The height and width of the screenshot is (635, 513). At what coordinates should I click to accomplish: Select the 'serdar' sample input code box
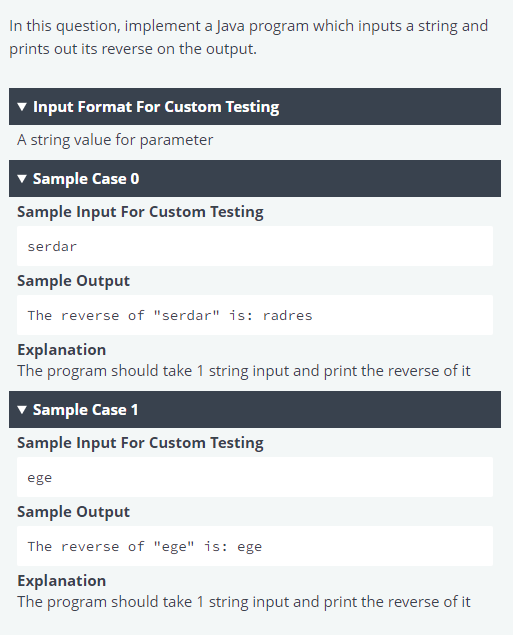[x=255, y=246]
